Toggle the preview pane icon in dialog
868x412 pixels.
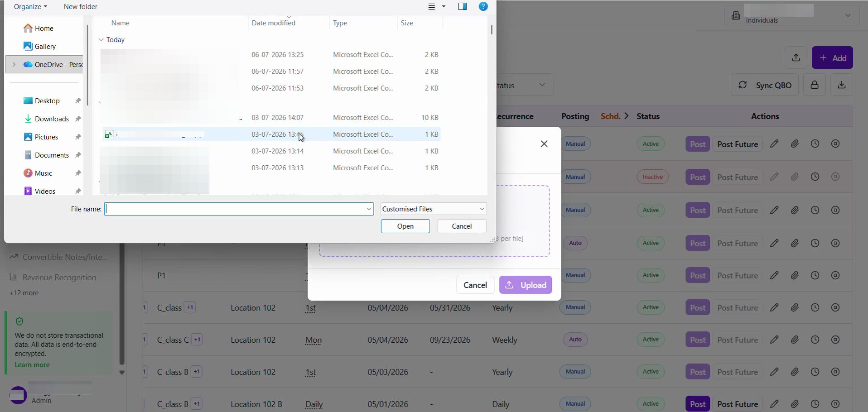[x=463, y=7]
